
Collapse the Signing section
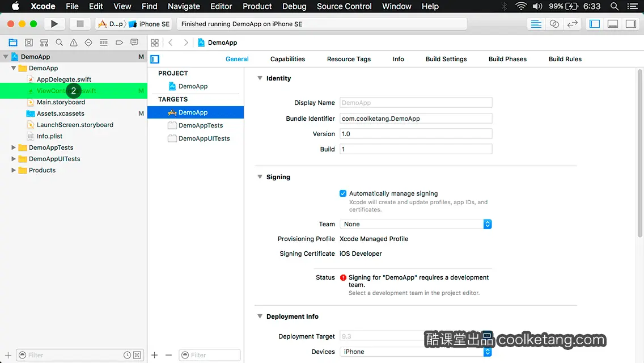point(260,177)
